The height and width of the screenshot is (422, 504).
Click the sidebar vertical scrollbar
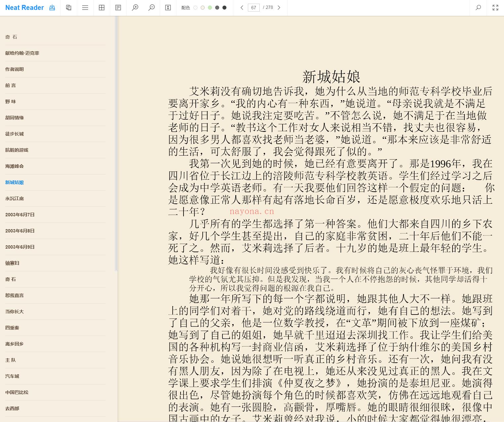(x=116, y=143)
